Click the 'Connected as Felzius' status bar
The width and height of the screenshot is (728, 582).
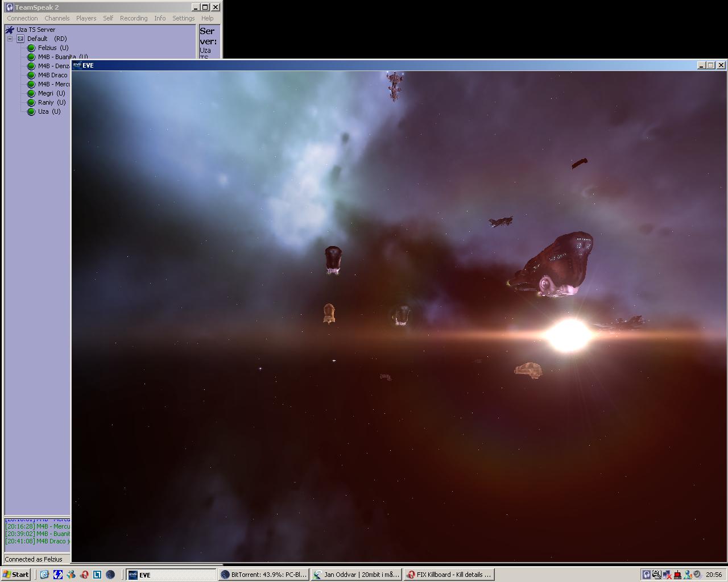38,559
